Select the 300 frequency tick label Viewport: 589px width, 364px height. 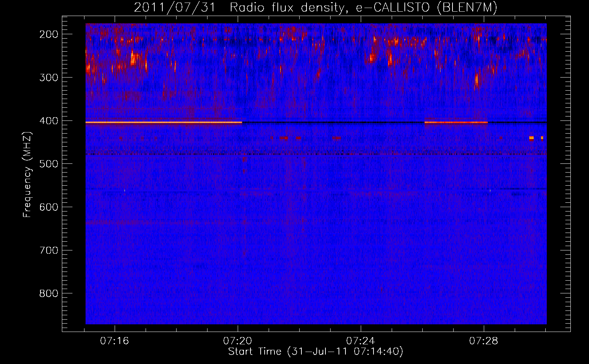(48, 78)
